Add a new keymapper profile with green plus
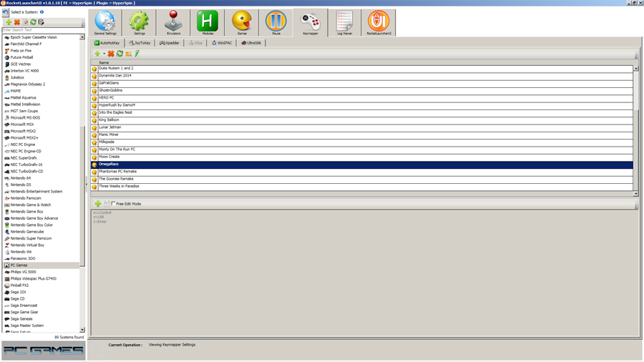 tap(97, 54)
